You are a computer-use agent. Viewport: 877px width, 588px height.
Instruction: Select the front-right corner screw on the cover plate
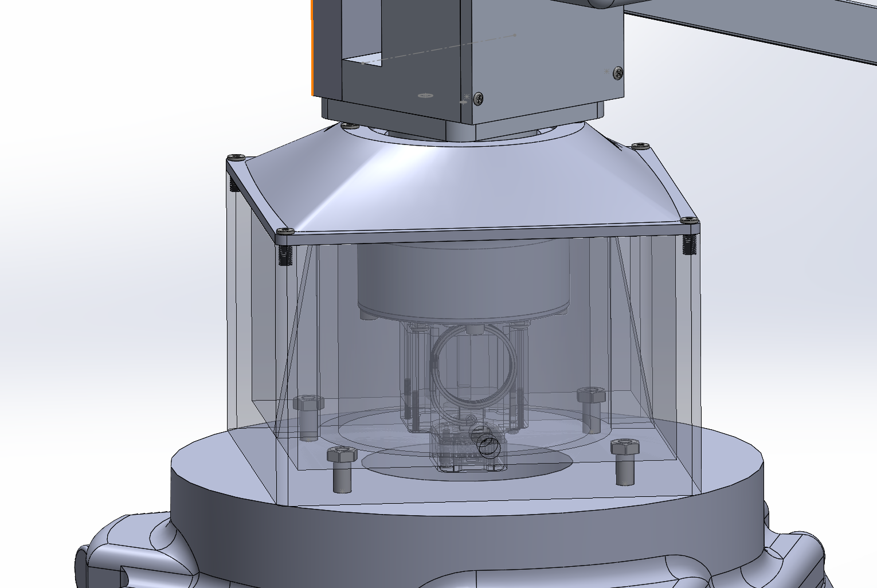point(689,220)
